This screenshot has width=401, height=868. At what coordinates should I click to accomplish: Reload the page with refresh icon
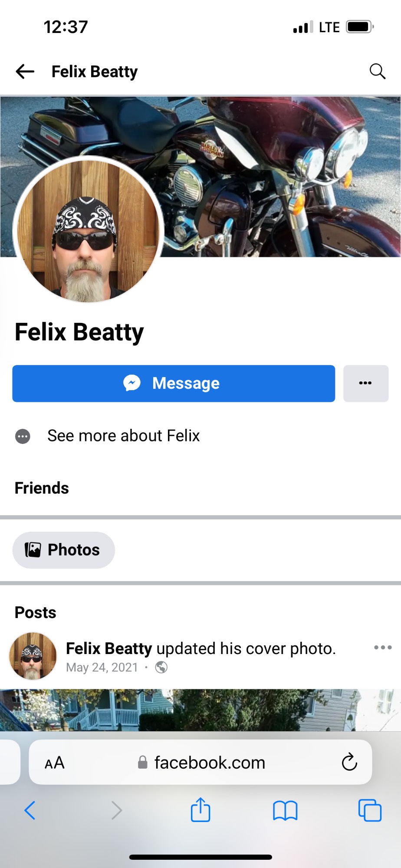tap(349, 762)
